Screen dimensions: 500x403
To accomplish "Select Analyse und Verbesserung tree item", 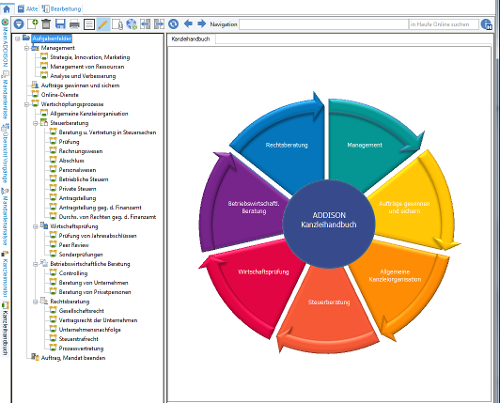I will point(83,76).
